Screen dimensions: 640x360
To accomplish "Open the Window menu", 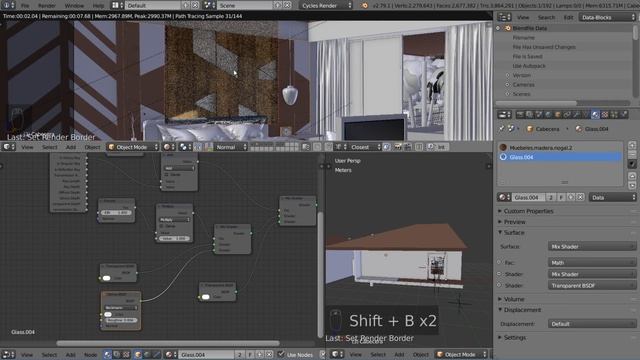I will 74,6.
